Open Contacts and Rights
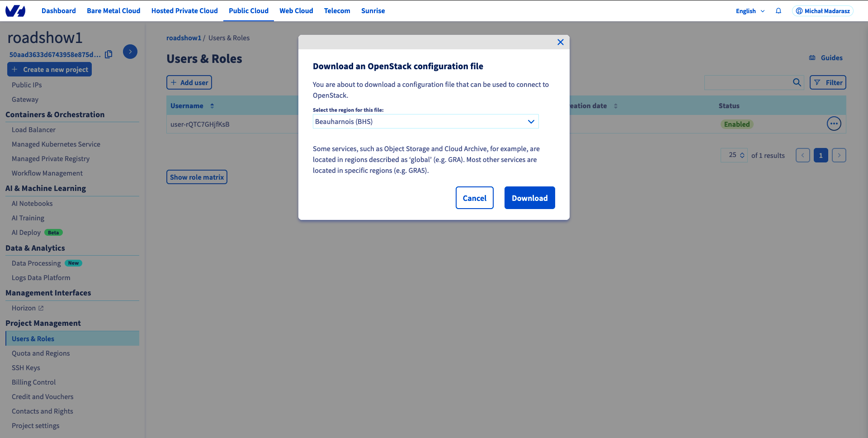868x438 pixels. (x=42, y=411)
